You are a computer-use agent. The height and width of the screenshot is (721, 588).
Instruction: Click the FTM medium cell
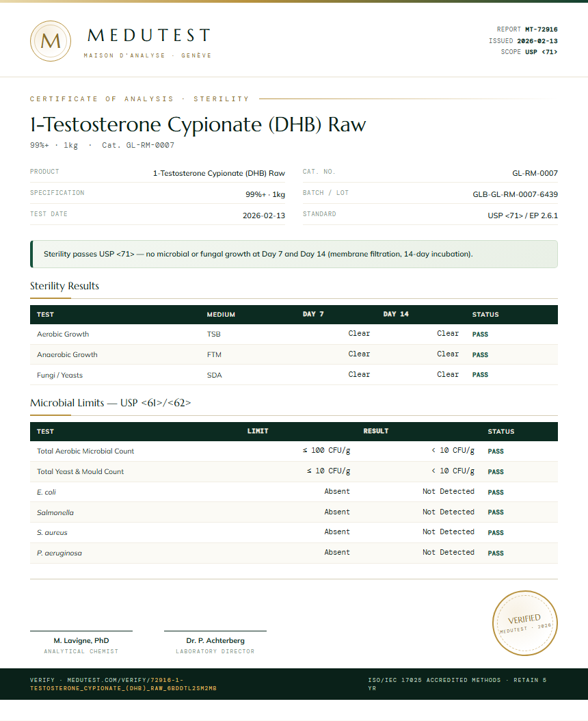[x=214, y=355]
